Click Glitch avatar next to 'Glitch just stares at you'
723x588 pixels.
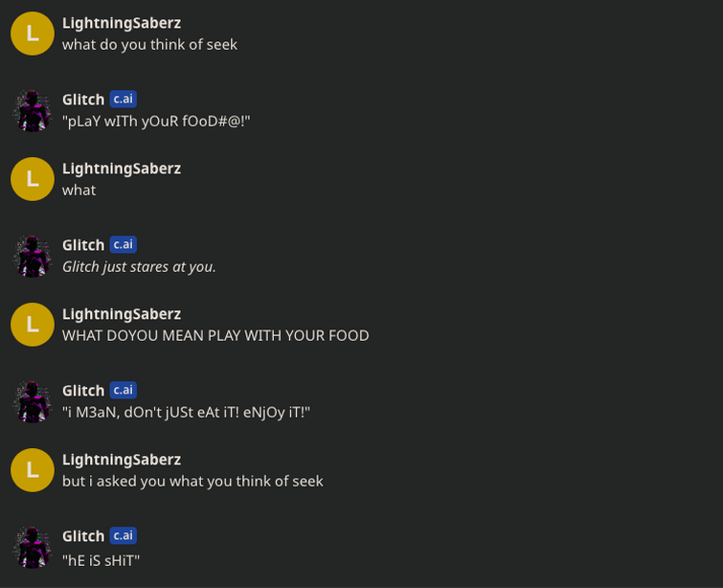pos(33,257)
